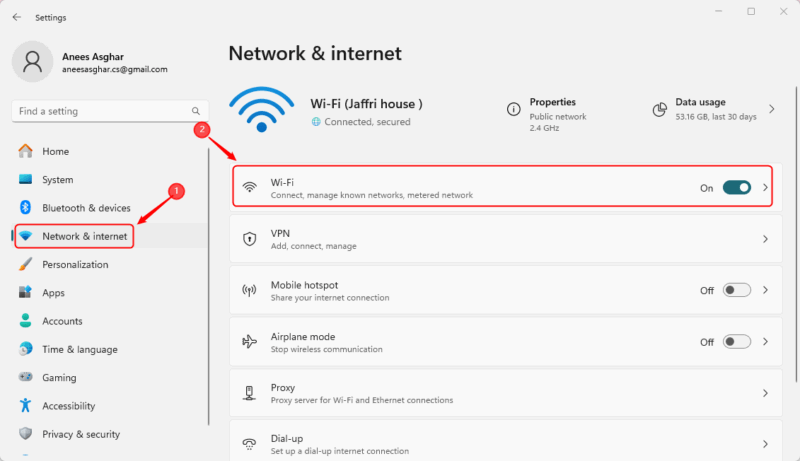800x461 pixels.
Task: Click the VPN shield icon
Action: tap(250, 239)
